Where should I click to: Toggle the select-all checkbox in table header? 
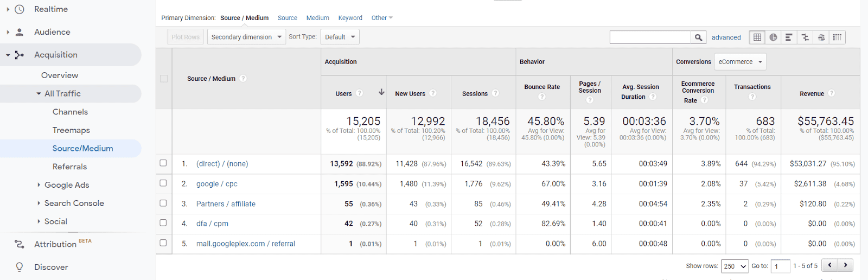coord(164,79)
